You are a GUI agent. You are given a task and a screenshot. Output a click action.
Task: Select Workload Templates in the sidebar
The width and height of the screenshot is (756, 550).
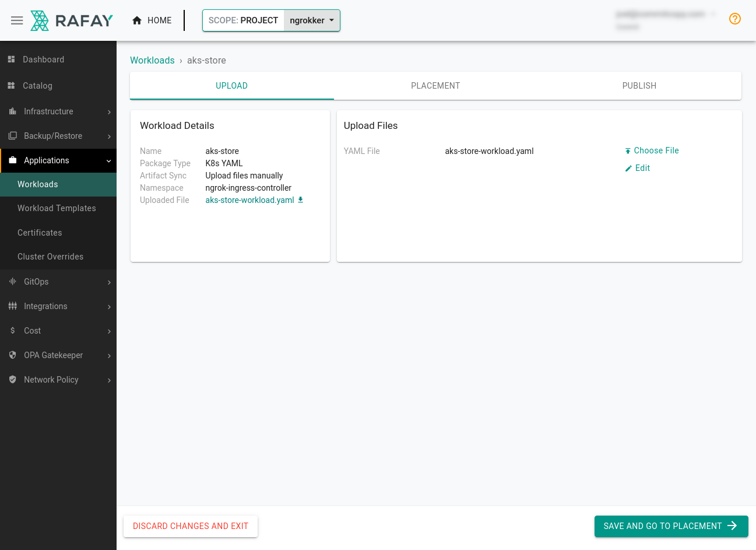(x=57, y=208)
